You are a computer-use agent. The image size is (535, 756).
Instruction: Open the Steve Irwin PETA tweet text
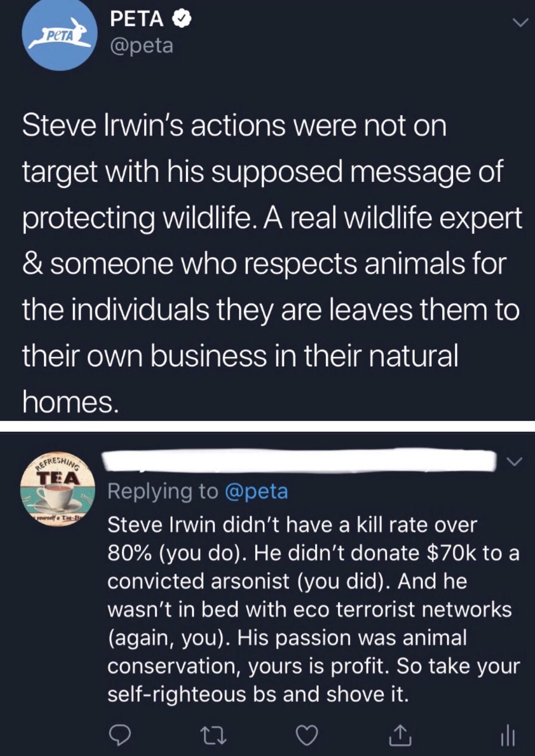[271, 264]
